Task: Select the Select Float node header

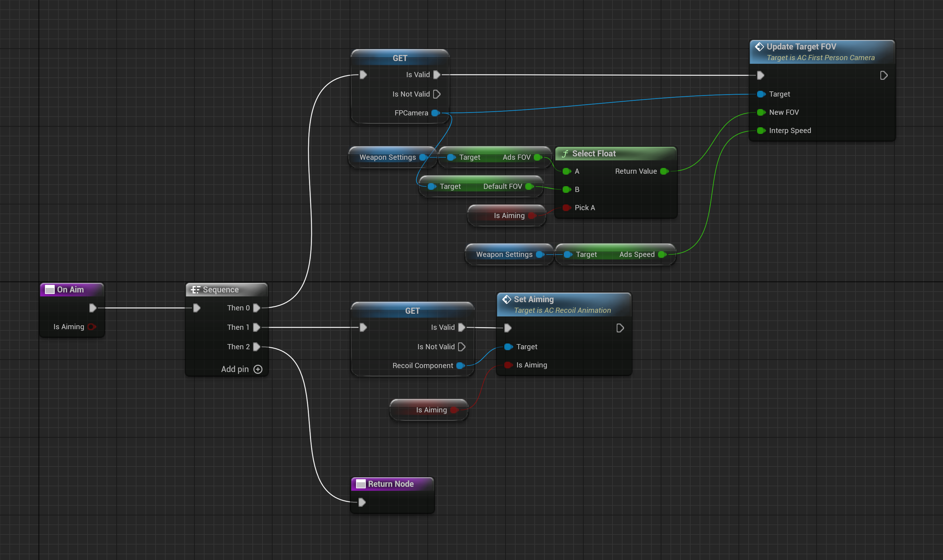Action: tap(616, 154)
